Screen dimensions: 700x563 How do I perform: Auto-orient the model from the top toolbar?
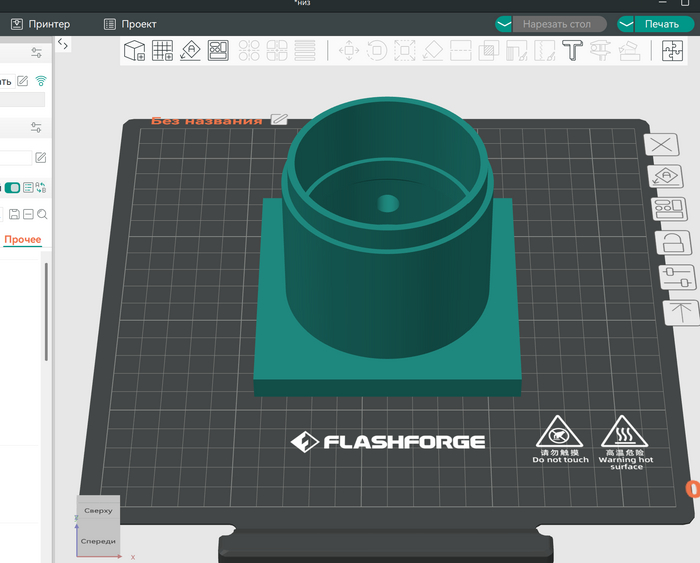click(190, 50)
